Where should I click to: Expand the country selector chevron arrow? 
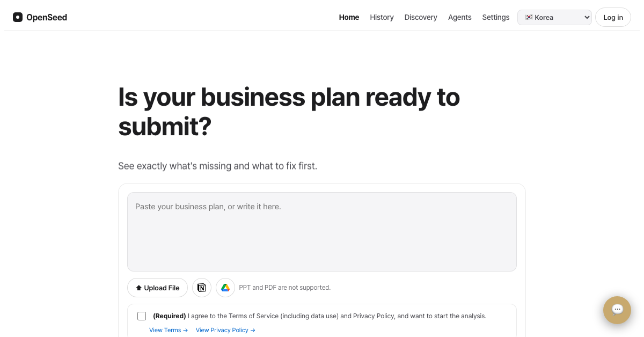586,17
